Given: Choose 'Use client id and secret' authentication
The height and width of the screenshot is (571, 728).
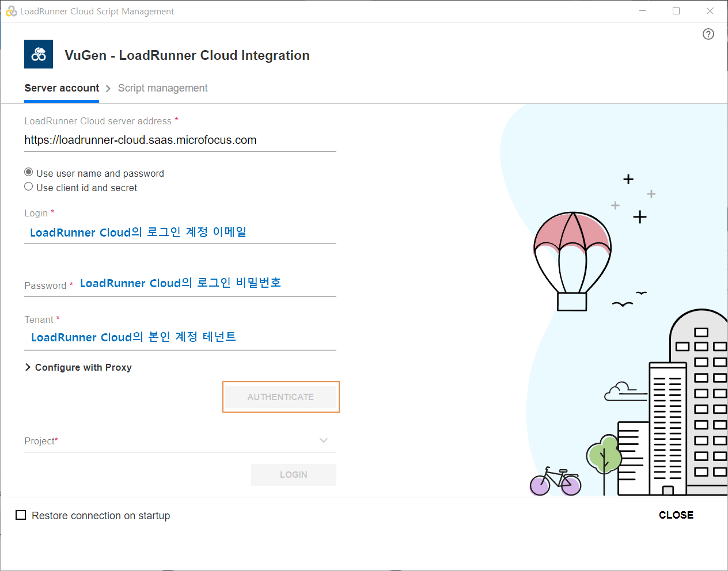Looking at the screenshot, I should [28, 186].
